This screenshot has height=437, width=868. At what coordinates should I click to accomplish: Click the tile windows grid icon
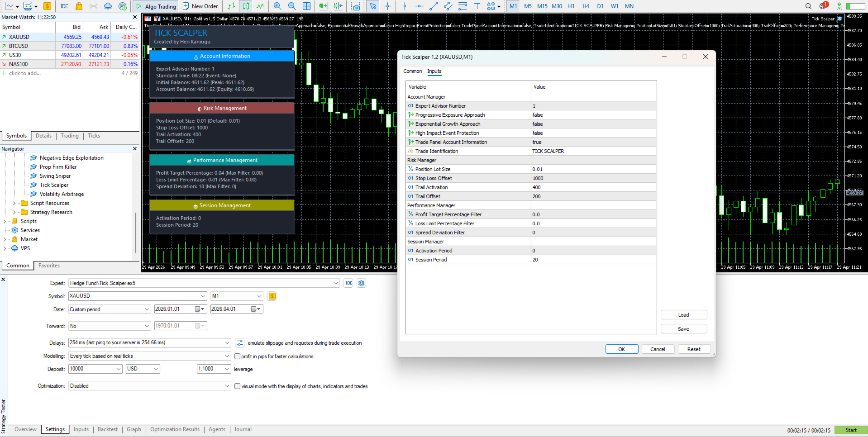306,6
